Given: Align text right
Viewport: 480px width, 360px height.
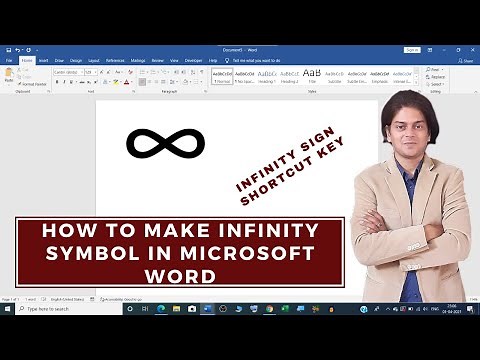Looking at the screenshot, I should coord(156,82).
